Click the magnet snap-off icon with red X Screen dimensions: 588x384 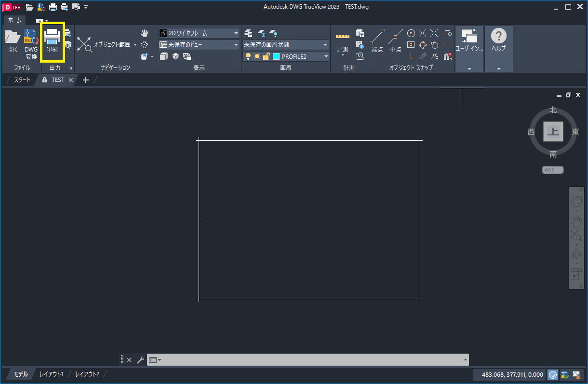click(447, 56)
